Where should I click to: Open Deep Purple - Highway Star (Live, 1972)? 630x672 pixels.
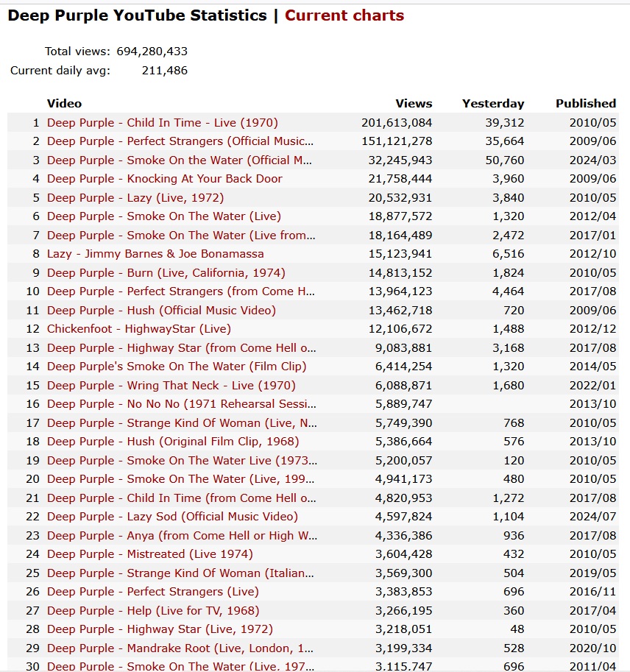[x=160, y=629]
